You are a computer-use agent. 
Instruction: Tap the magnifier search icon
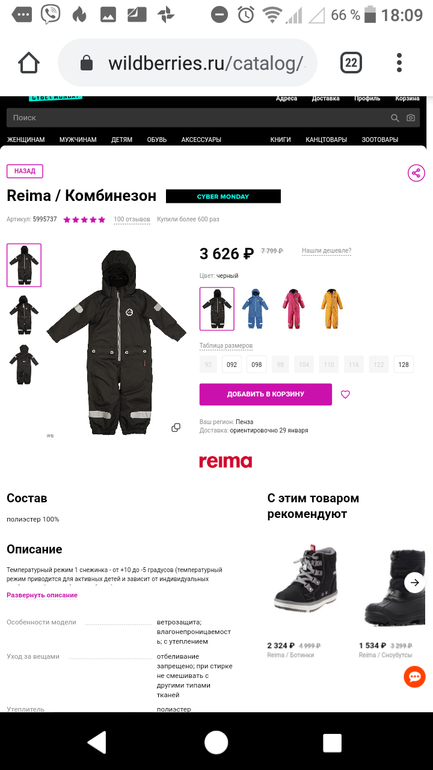(395, 118)
